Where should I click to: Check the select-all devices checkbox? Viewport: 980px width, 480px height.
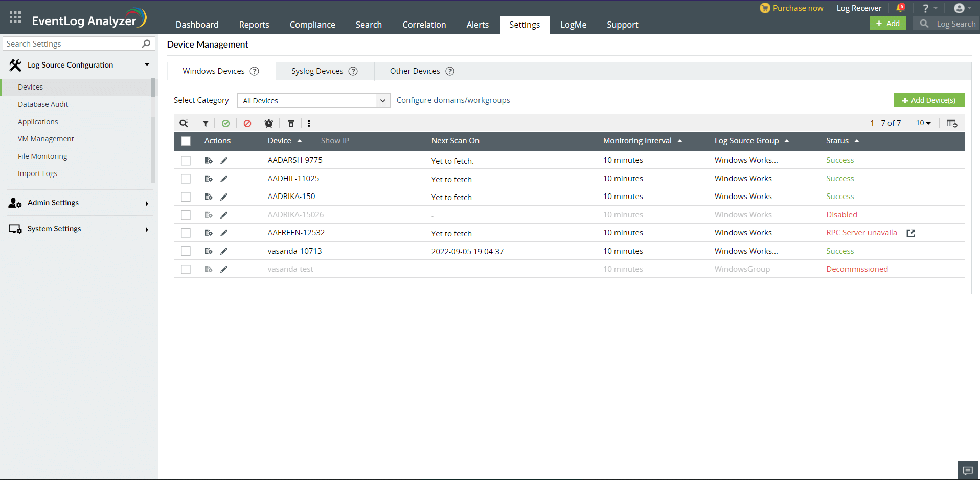tap(186, 141)
